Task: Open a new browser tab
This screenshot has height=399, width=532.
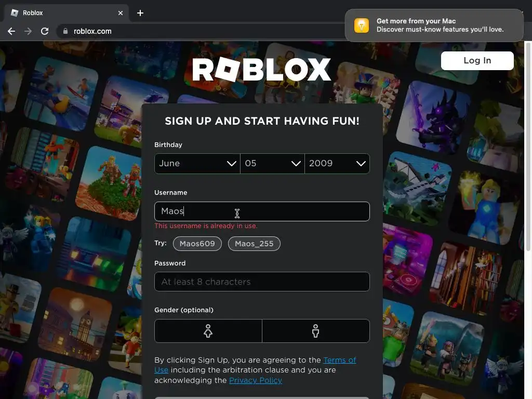Action: [140, 13]
